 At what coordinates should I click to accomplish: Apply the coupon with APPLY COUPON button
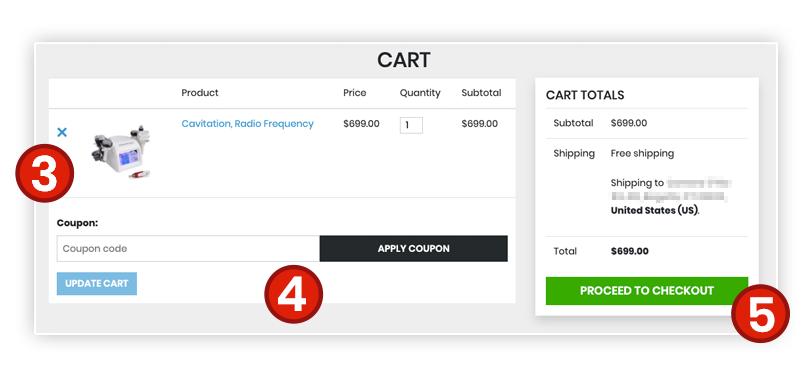coord(414,249)
